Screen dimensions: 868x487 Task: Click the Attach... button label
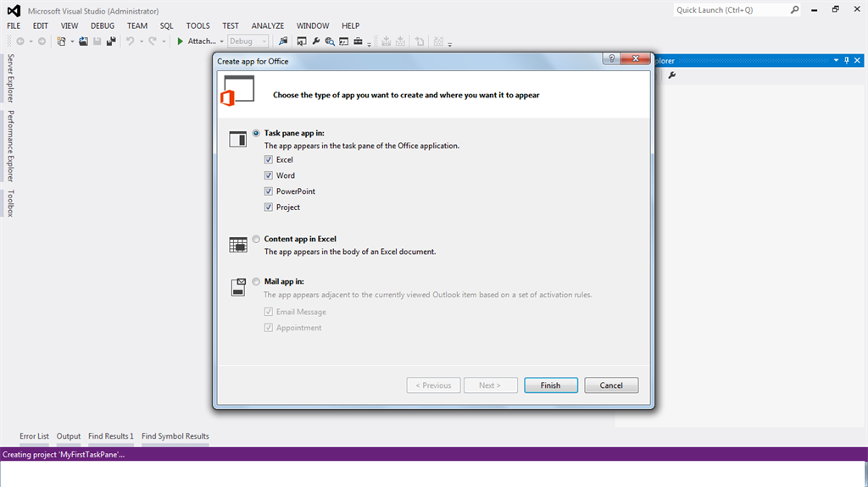pyautogui.click(x=202, y=42)
